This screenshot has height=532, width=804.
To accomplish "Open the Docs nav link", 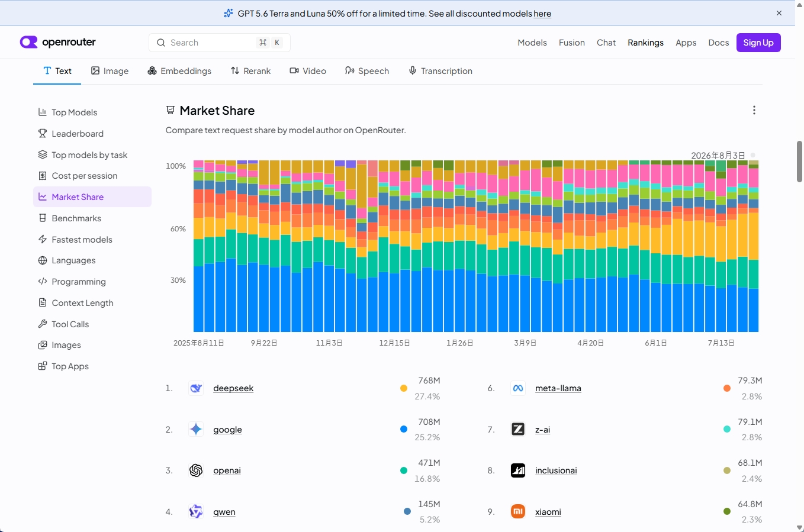I will click(718, 43).
